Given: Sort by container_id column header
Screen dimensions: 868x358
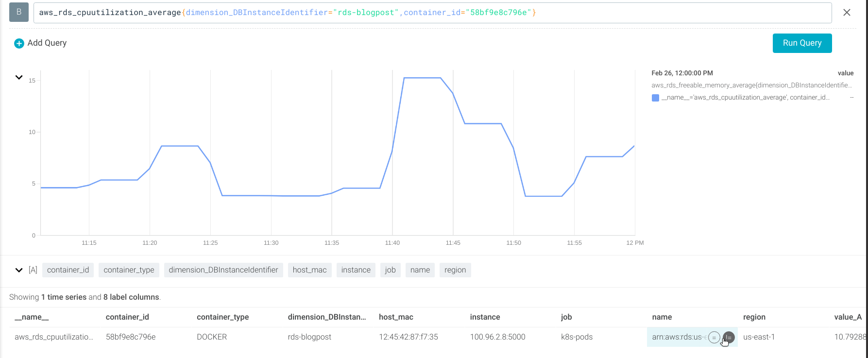Looking at the screenshot, I should [127, 317].
